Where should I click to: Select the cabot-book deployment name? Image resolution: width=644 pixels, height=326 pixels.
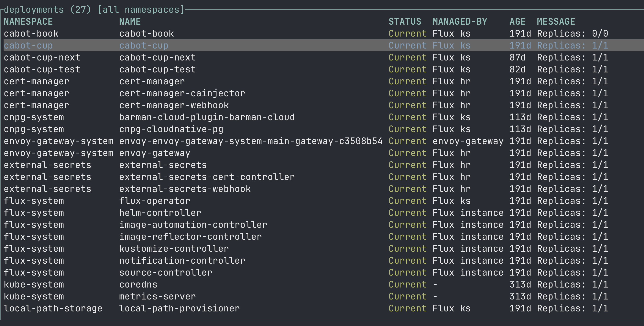click(147, 33)
